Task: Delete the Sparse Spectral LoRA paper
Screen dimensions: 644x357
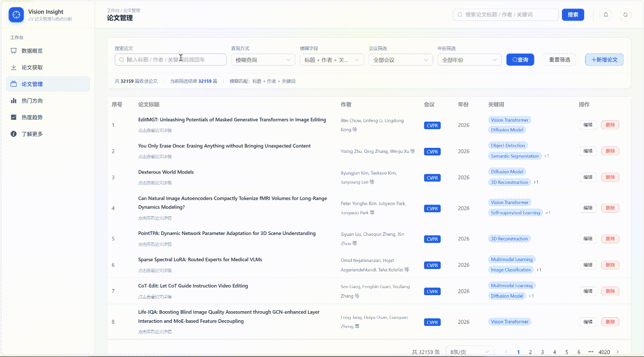Action: (x=610, y=265)
